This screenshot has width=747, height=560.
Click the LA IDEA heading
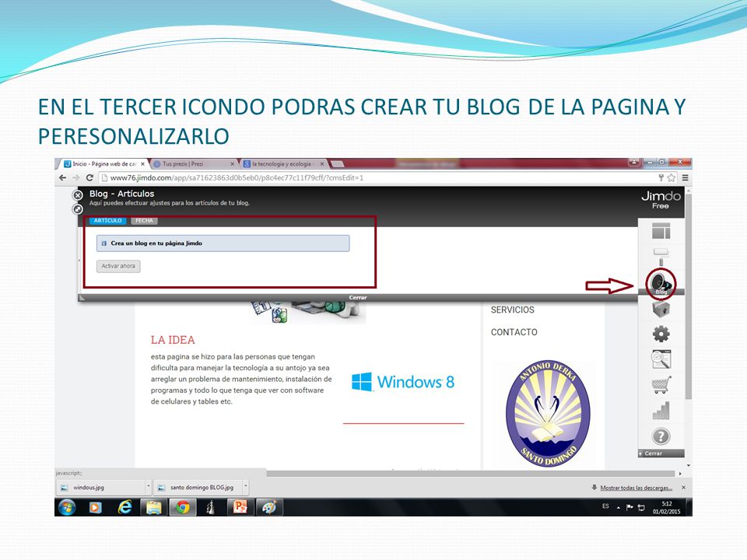pyautogui.click(x=173, y=340)
